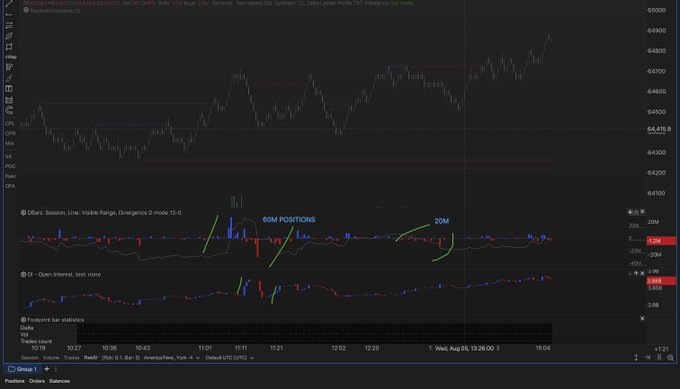This screenshot has height=389, width=680.
Task: Toggle the magnet snap tool
Action: coord(9,110)
